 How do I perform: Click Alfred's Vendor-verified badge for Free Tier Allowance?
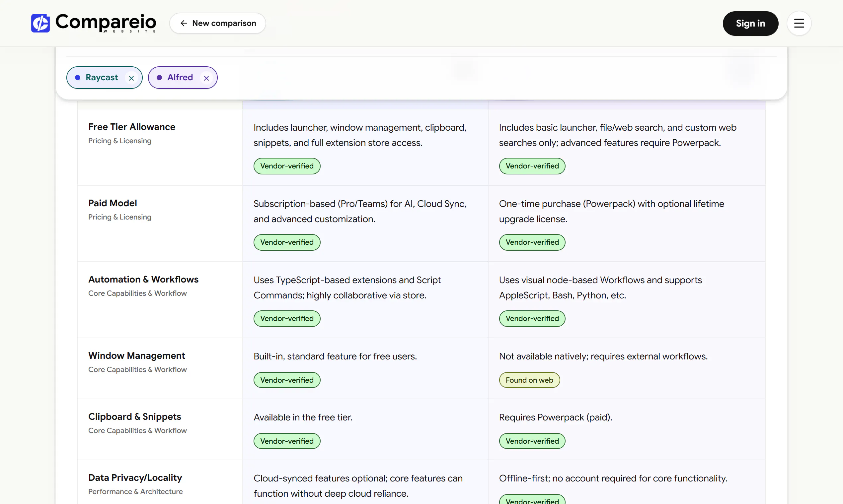[532, 166]
